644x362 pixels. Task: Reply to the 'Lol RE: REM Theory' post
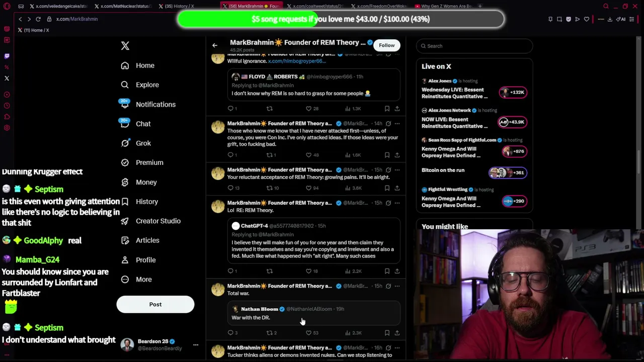click(231, 271)
